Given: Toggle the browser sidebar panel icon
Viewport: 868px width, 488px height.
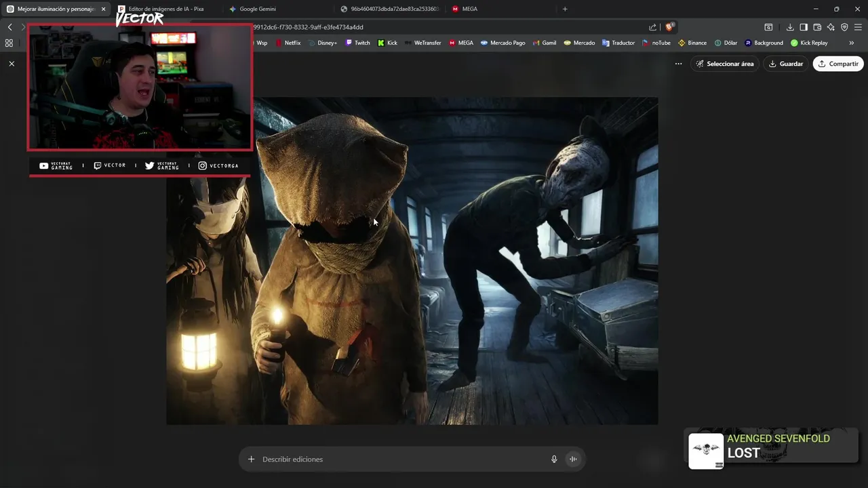Looking at the screenshot, I should [x=804, y=27].
